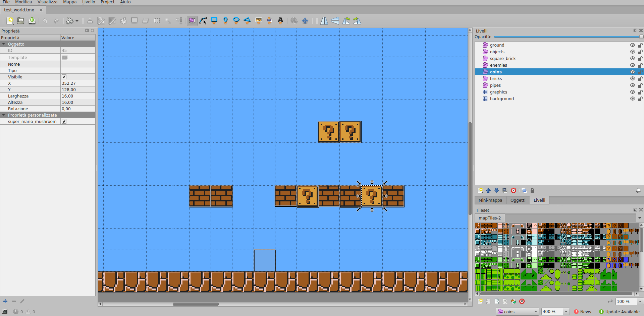
Task: Click the Update Available link
Action: pos(620,312)
